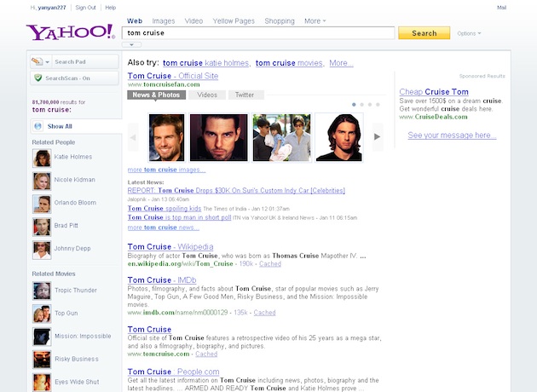Click See your message here link
537x392 pixels.
point(452,135)
